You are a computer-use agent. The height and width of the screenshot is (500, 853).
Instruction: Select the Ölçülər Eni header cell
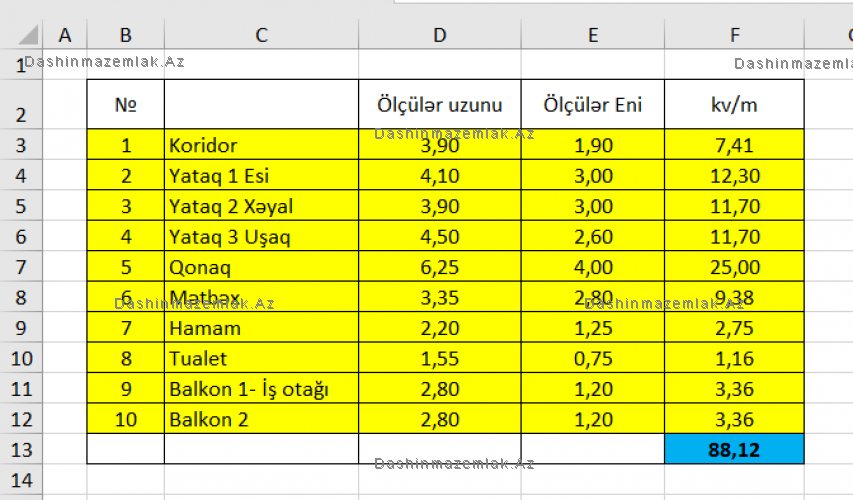tap(592, 104)
